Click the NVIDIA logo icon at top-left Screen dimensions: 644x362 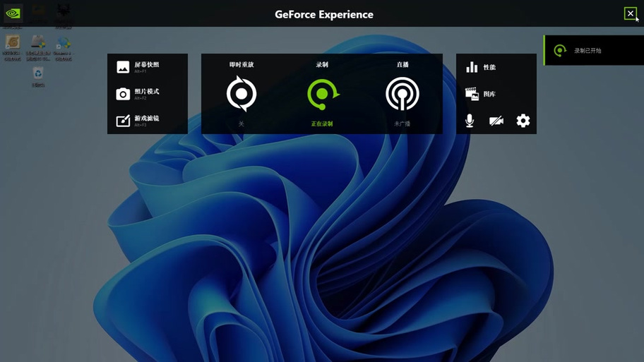13,13
